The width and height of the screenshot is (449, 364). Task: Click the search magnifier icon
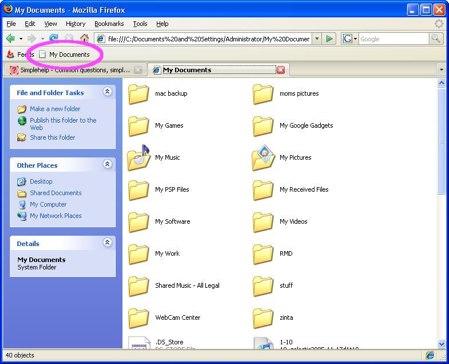pos(436,39)
